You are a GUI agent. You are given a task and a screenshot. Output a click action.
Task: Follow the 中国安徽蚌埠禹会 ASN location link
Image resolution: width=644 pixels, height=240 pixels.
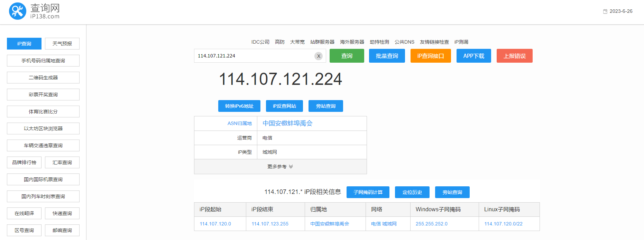287,123
